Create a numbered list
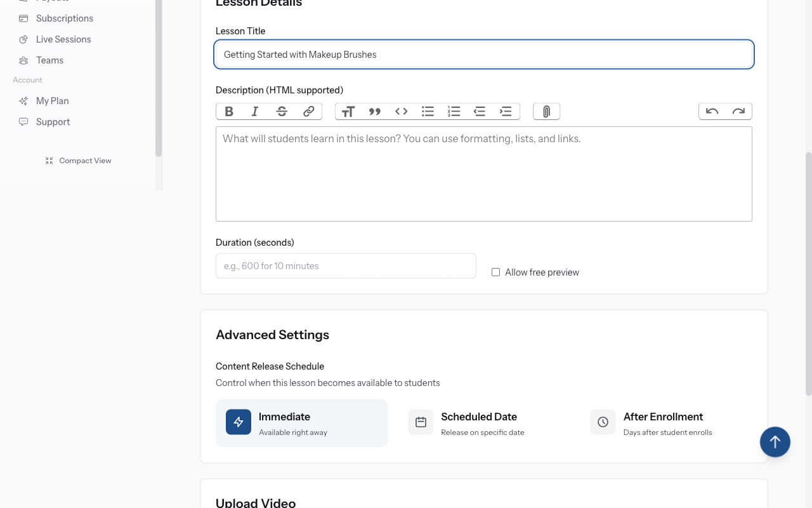 coord(454,111)
